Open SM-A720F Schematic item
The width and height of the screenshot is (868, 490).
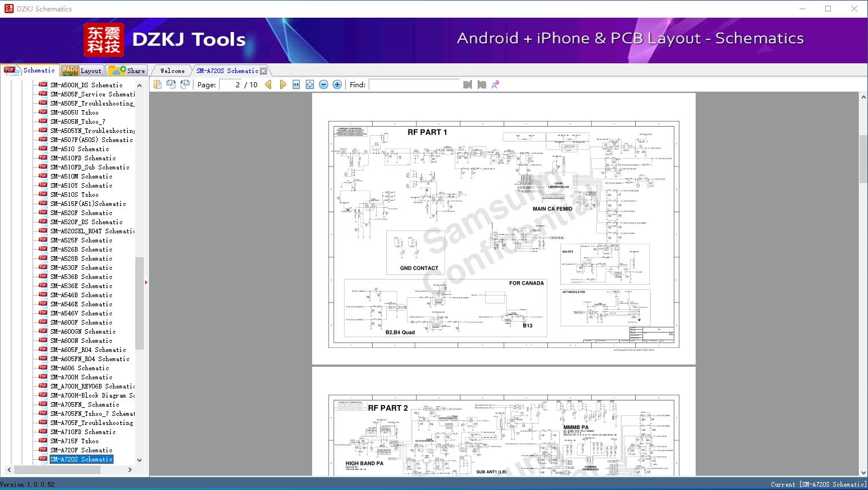click(81, 450)
